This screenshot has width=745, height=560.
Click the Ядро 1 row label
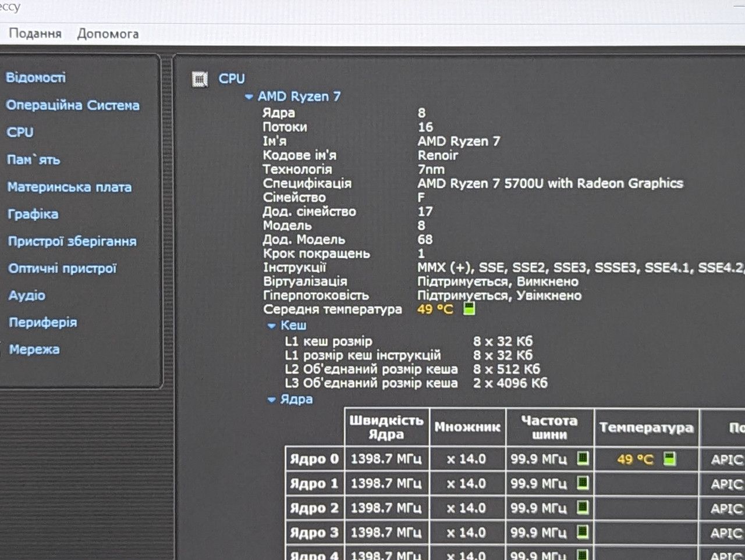point(314,483)
